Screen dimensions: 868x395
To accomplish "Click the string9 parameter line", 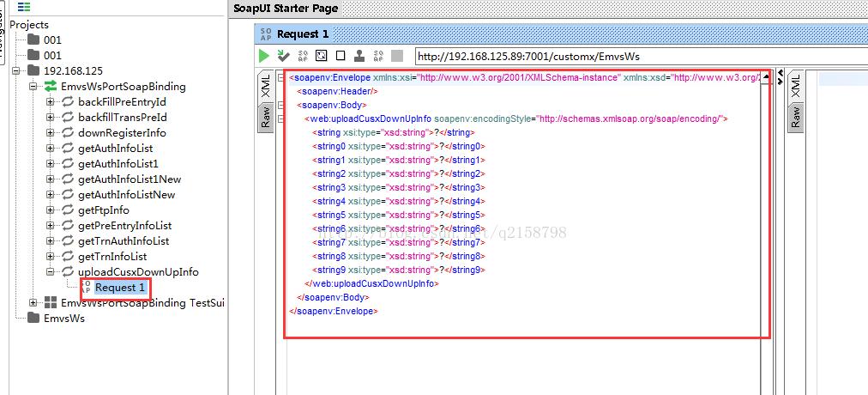I will tap(399, 270).
